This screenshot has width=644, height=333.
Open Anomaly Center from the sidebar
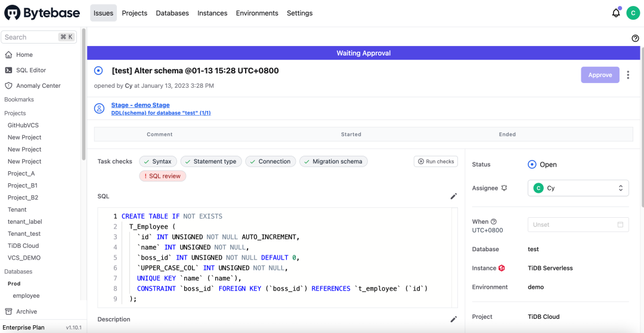click(38, 85)
